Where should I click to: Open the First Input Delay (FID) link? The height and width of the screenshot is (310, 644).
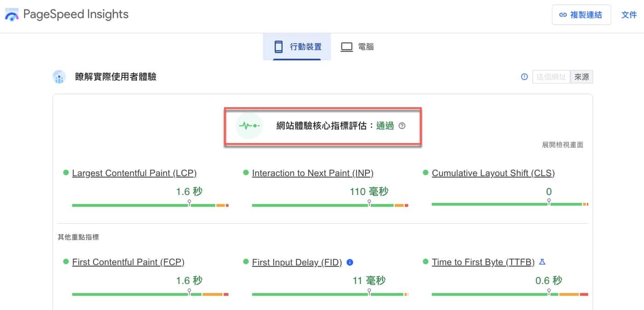coord(297,262)
